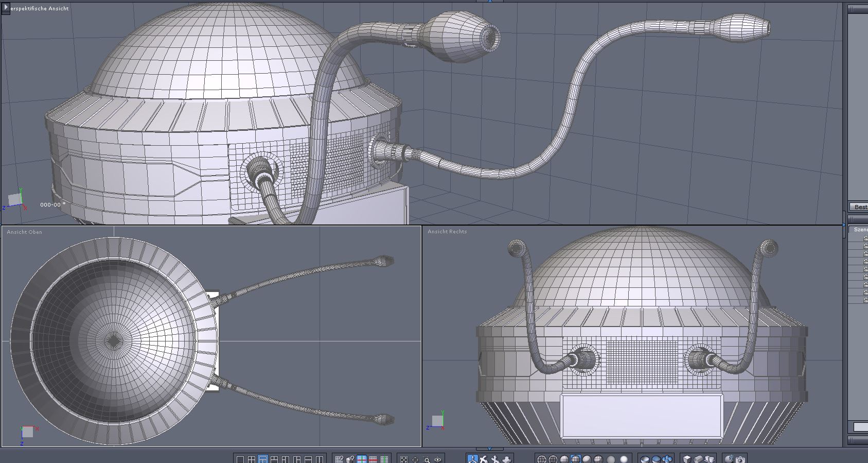
Task: Toggle the eye visibility icon in toolbar
Action: point(438,459)
